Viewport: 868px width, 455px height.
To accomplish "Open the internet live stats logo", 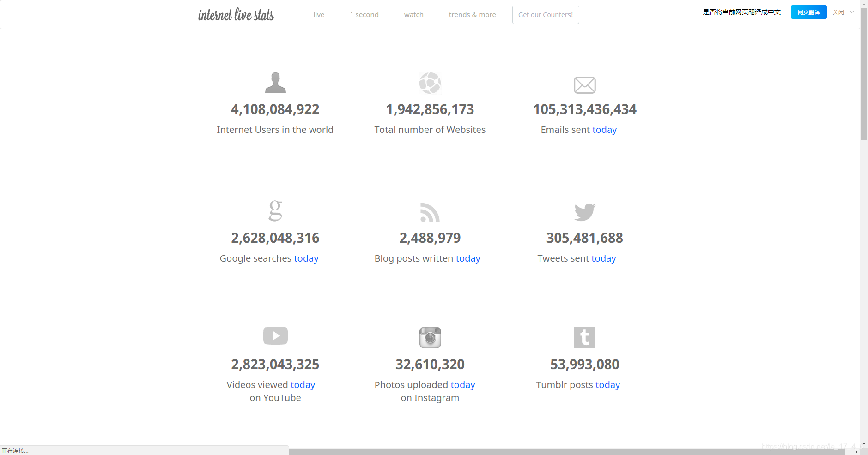I will [x=236, y=15].
